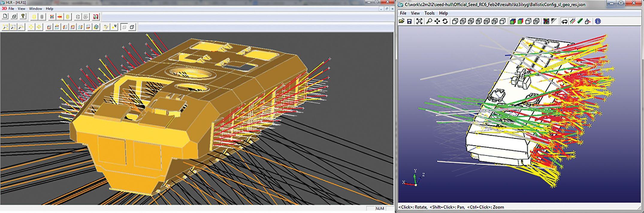
Task: Click the XYZ axis triad in viewer
Action: tap(414, 178)
